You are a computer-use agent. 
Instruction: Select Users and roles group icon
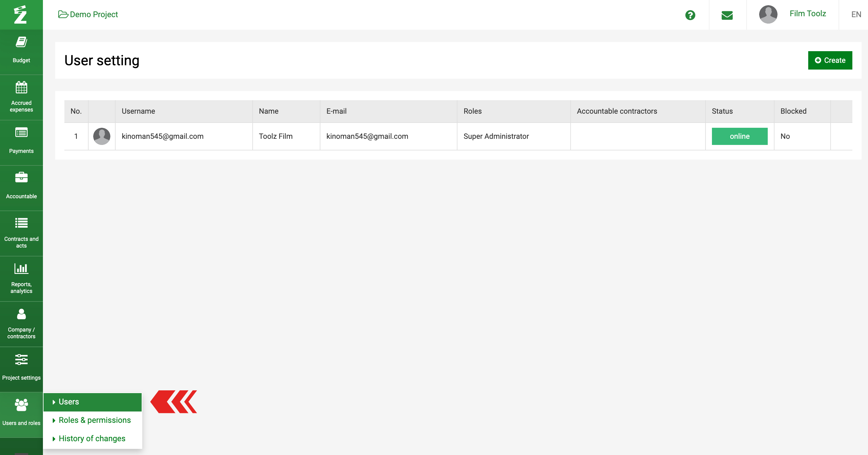tap(21, 405)
